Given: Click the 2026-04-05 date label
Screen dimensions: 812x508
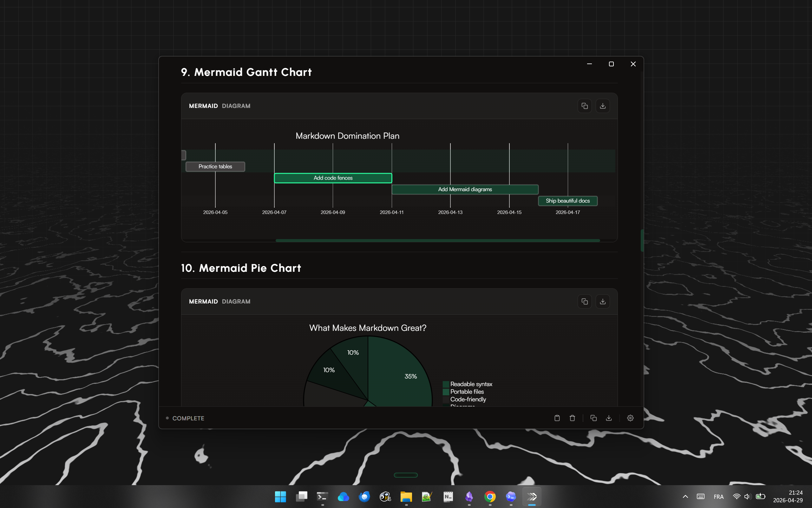Looking at the screenshot, I should 215,212.
